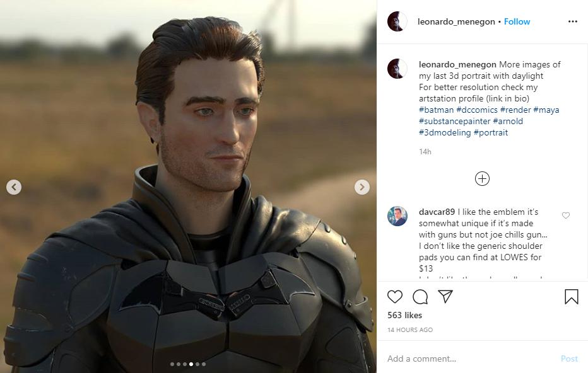Open the #substancepainter hashtag
Screen dimensions: 588x373
(x=454, y=121)
